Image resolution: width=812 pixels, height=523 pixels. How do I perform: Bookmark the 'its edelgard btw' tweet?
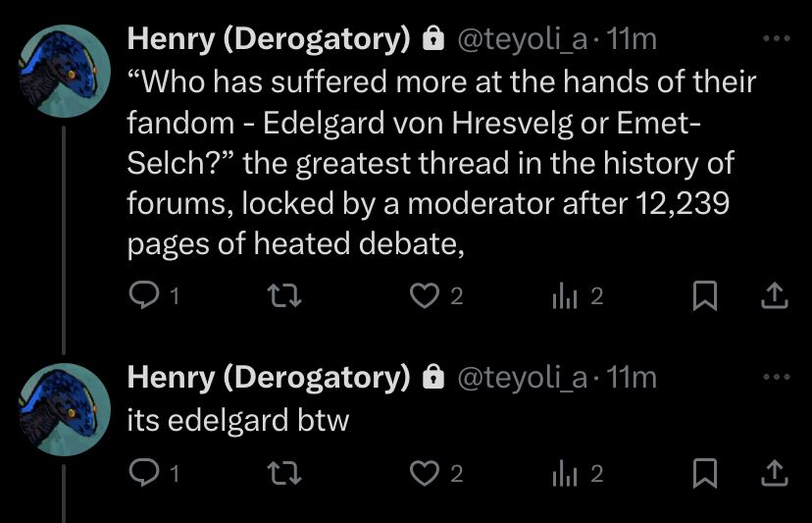pos(704,474)
